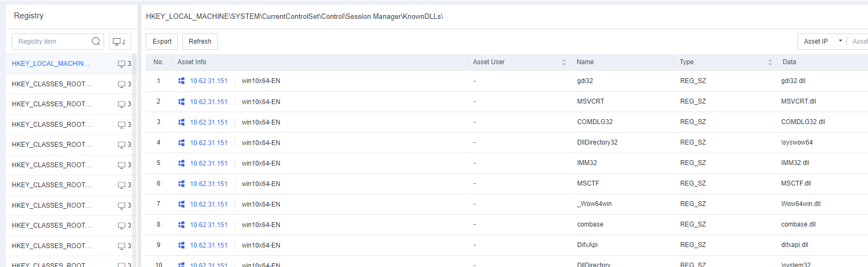Open the IP link in the DllDirectory32 row
This screenshot has width=868, height=267.
coord(208,143)
